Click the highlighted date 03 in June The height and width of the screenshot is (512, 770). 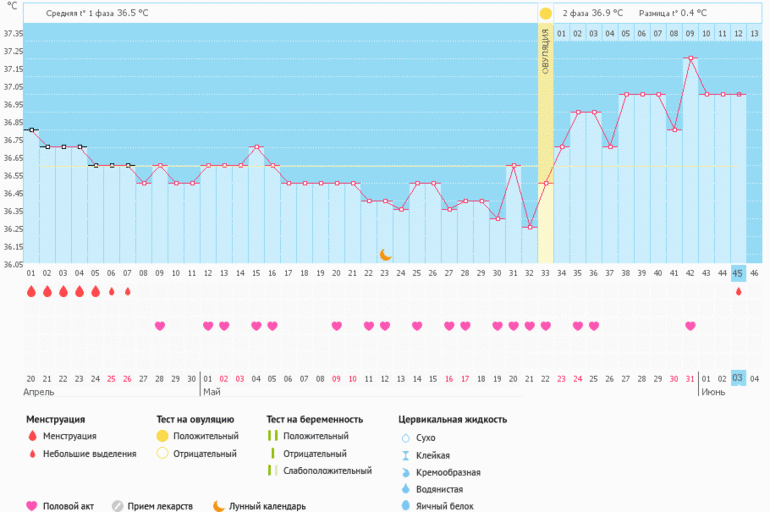[738, 378]
